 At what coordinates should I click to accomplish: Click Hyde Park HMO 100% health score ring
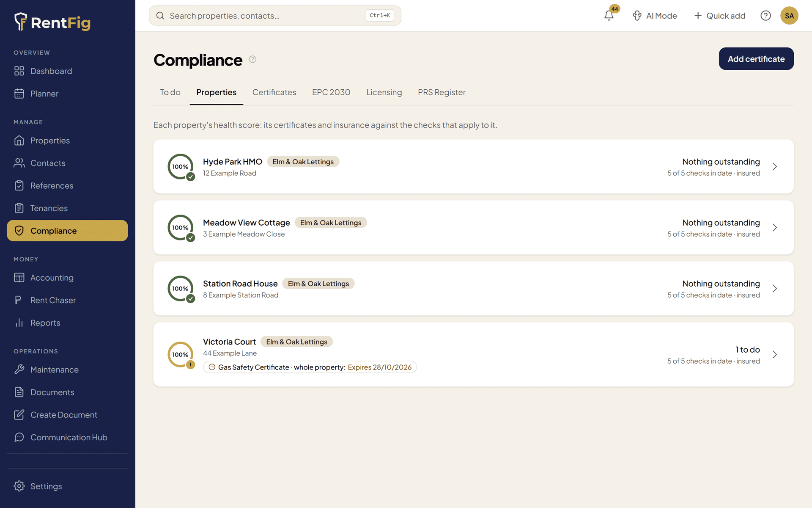pyautogui.click(x=181, y=167)
